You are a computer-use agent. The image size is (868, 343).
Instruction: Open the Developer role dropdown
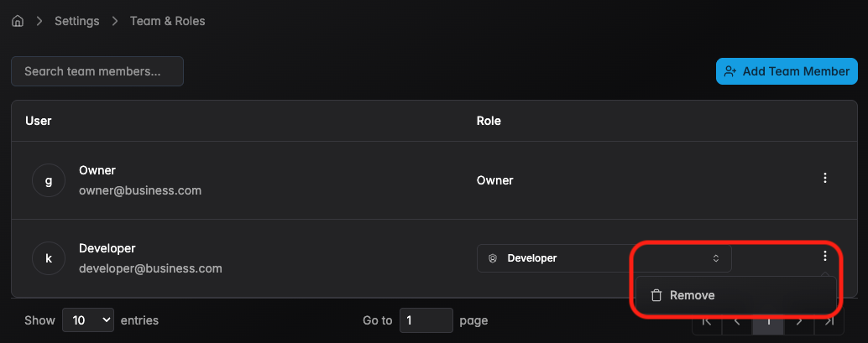point(604,258)
